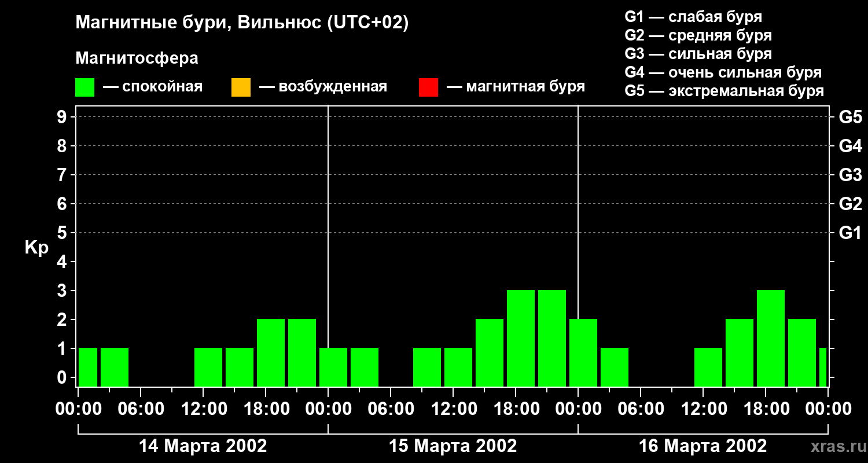This screenshot has height=463, width=868.
Task: Click the '— магнитная буря' legend label
Action: (516, 87)
